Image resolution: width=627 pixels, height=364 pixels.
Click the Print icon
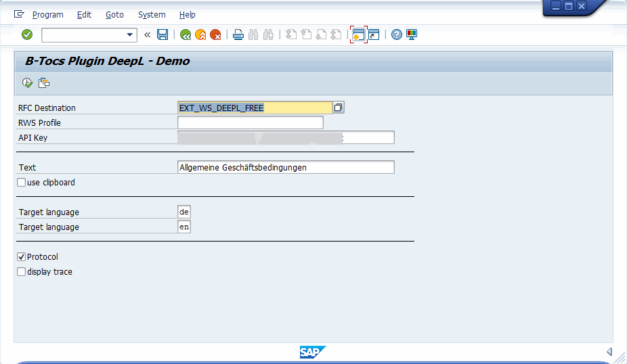coord(238,35)
